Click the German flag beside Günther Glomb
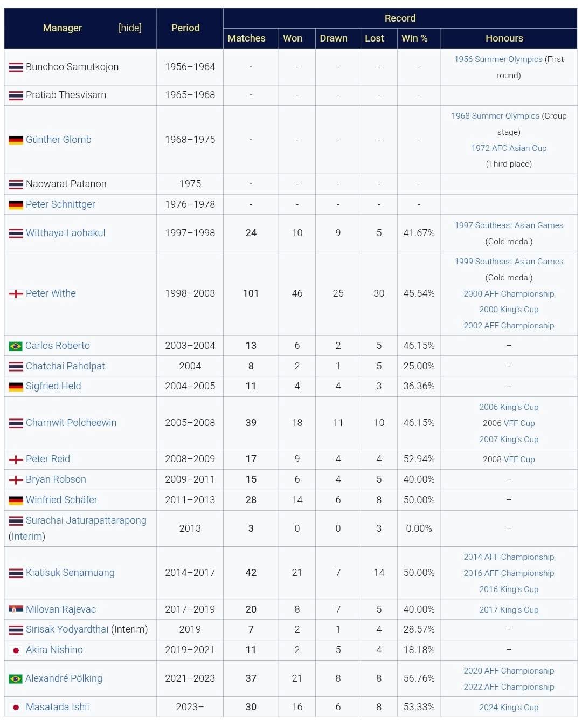582x728 pixels. [x=16, y=140]
